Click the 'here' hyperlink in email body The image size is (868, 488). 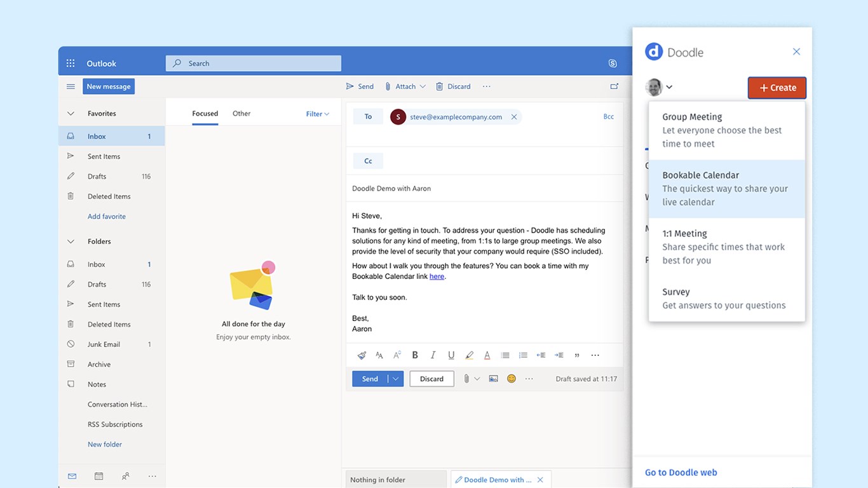[x=437, y=276]
